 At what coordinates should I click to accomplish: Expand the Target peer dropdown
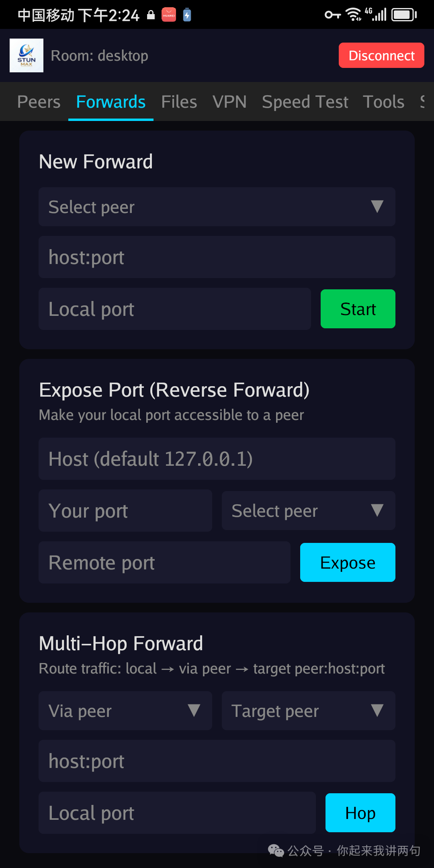click(308, 711)
